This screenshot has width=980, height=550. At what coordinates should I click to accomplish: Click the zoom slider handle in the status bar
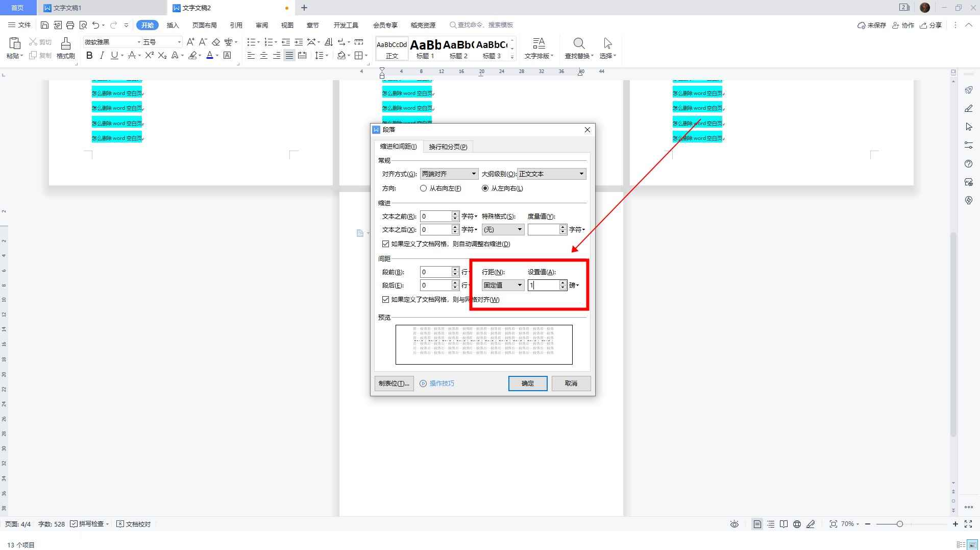click(899, 524)
